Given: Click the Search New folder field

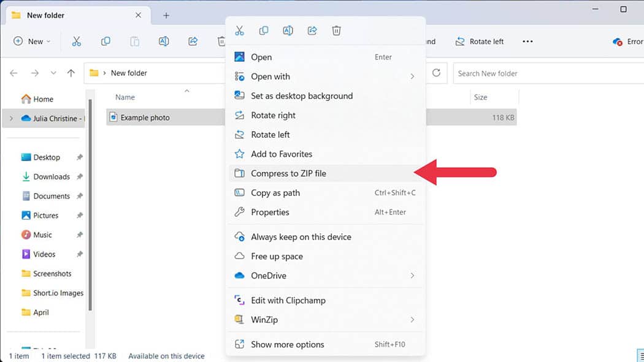Looking at the screenshot, I should pyautogui.click(x=548, y=73).
